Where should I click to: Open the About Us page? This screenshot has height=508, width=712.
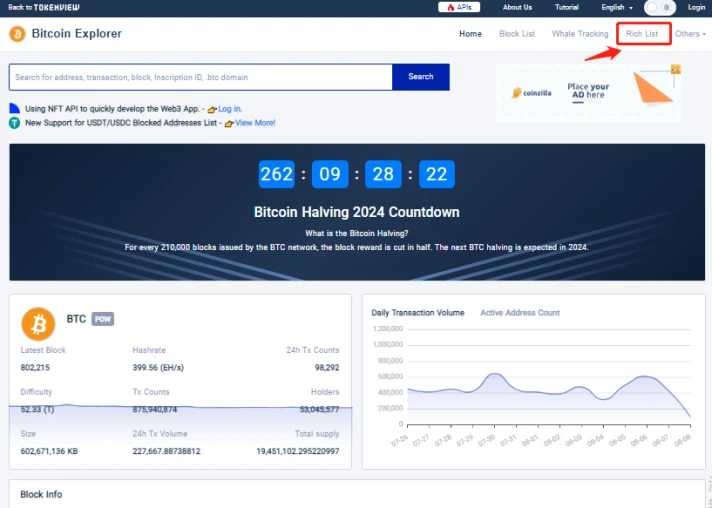click(x=517, y=7)
